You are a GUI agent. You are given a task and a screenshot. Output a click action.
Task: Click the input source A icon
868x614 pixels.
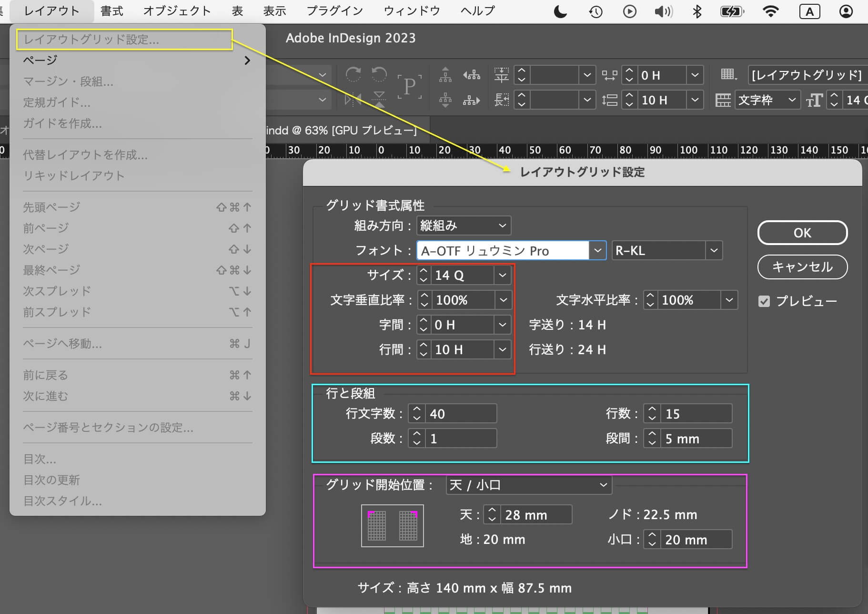pos(809,11)
